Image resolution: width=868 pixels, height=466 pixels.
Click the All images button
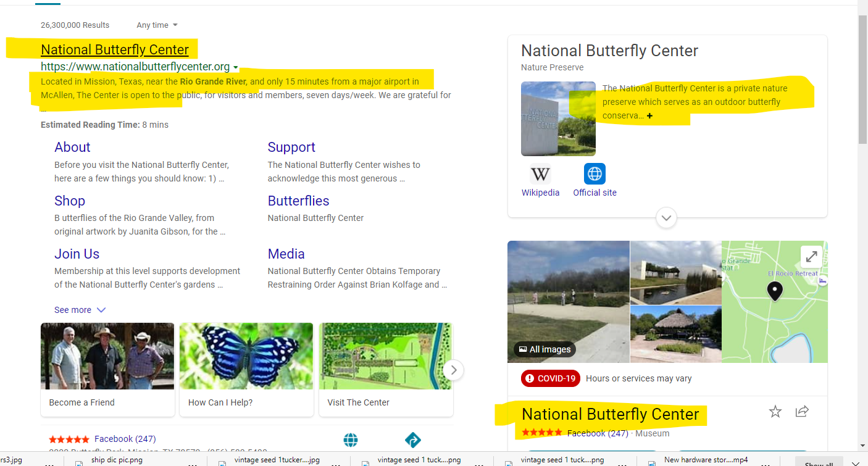545,349
